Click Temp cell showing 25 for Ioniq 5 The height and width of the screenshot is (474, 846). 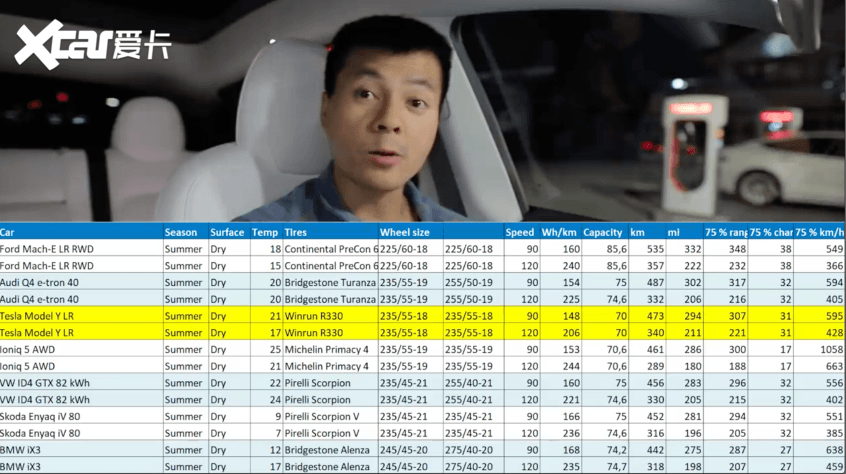coord(276,349)
